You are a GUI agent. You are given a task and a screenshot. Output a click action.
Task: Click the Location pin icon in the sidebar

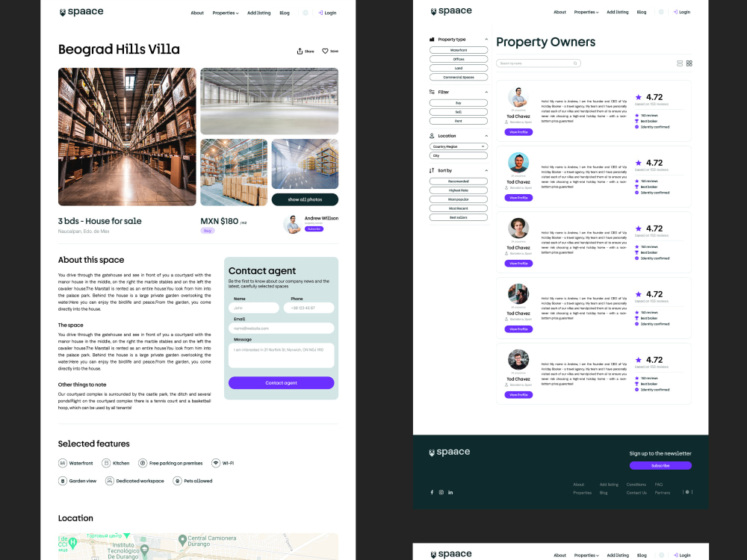tap(432, 136)
